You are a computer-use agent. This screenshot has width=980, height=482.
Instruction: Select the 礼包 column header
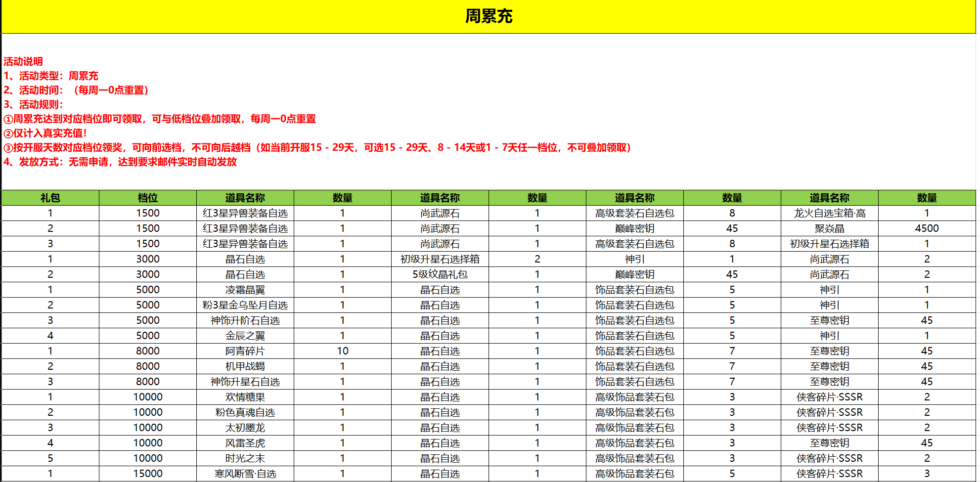50,198
